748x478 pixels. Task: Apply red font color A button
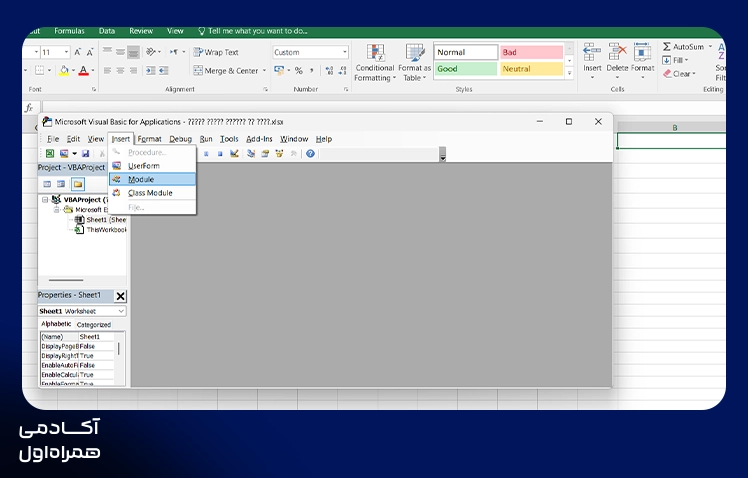tap(83, 71)
